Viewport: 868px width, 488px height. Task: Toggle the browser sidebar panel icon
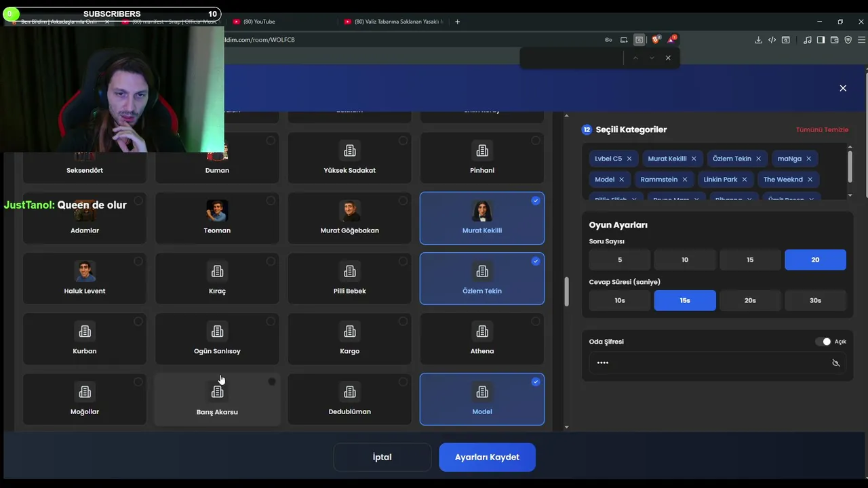(x=821, y=40)
